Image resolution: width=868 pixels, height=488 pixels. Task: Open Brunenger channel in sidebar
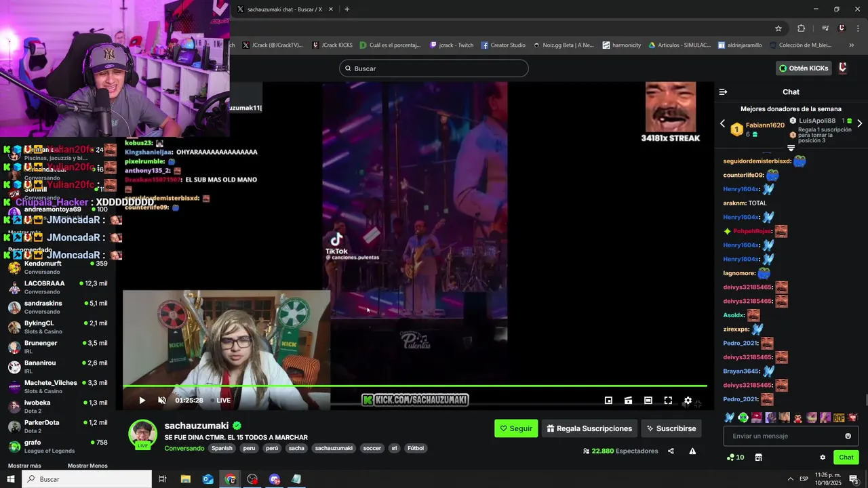point(58,347)
